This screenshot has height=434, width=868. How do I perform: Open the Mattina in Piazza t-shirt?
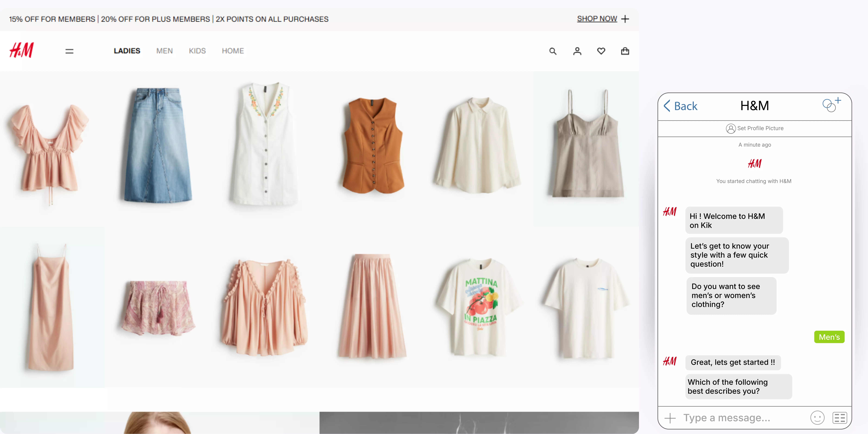pos(480,307)
